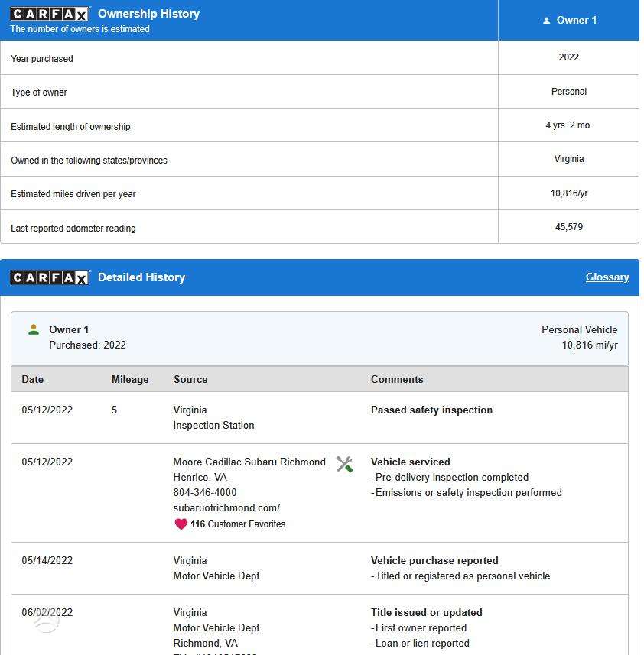Click 'Inspection Station' source text

[x=213, y=425]
